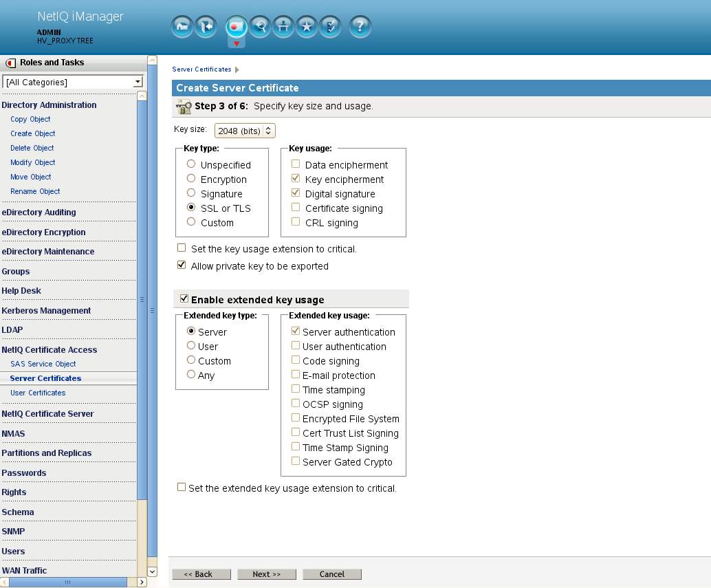Go to iManager Home icon
Image resolution: width=711 pixels, height=588 pixels.
182,27
